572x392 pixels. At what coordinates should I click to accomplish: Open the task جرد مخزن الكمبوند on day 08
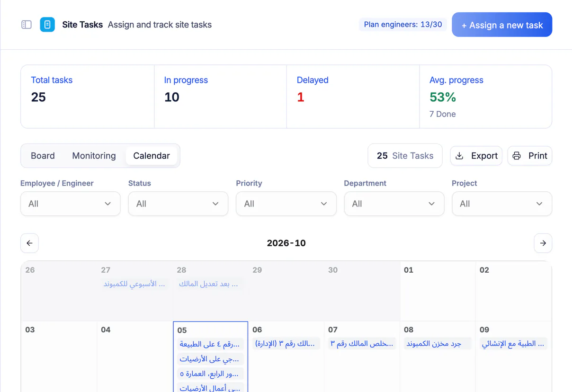click(438, 344)
